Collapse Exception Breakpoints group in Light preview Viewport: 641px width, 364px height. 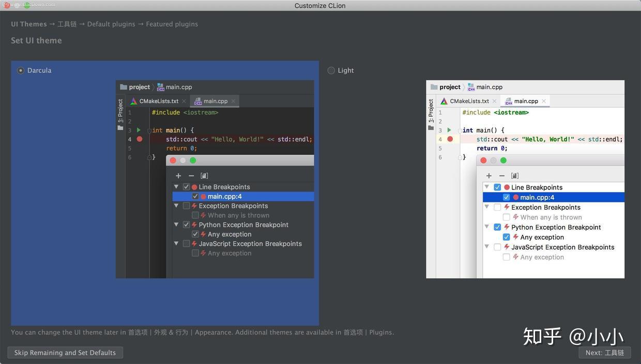pyautogui.click(x=487, y=207)
